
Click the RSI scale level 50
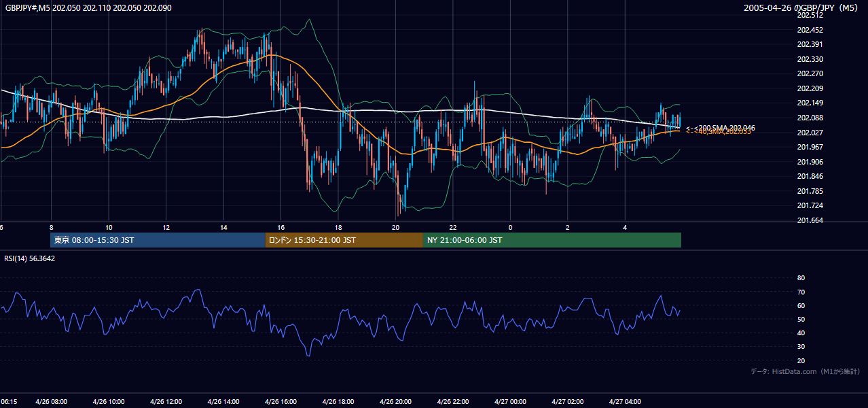tap(801, 319)
